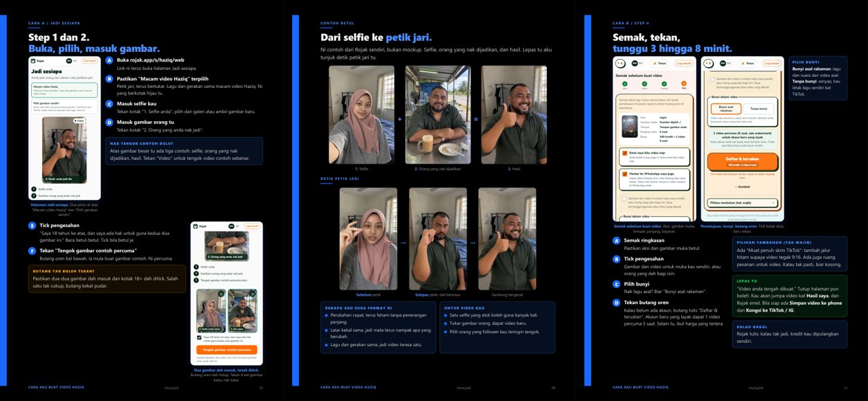Click 'Log masuk' in Semak sebelum buat video phone
Viewport: 868px width, 401px height.
click(684, 63)
